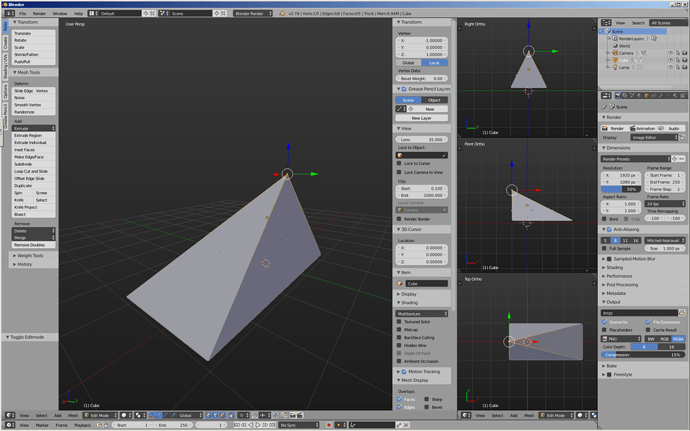Toggle the Anti-Aliasing checkbox
The width and height of the screenshot is (690, 431).
[x=609, y=229]
